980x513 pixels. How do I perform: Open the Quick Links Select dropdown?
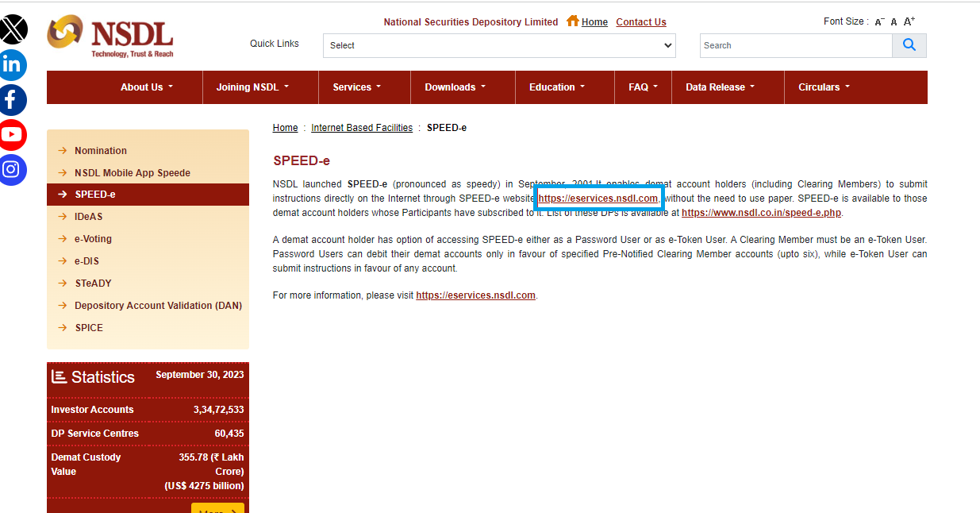click(x=499, y=45)
